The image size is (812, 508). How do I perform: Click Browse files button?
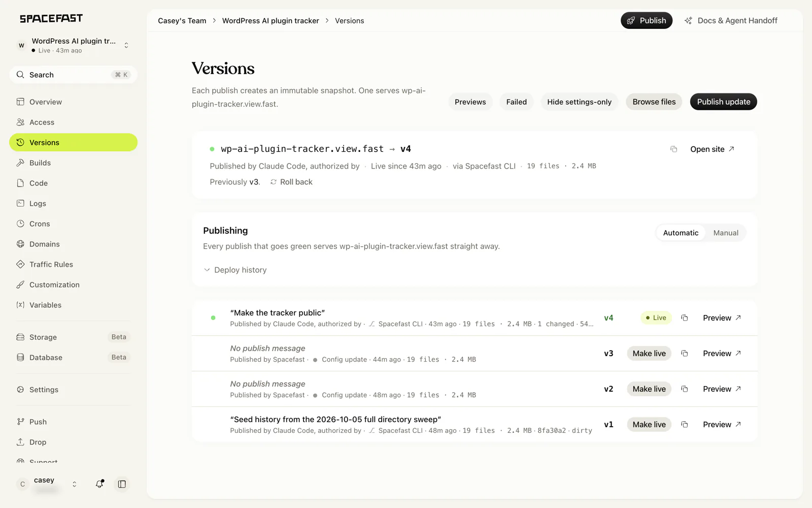tap(654, 102)
